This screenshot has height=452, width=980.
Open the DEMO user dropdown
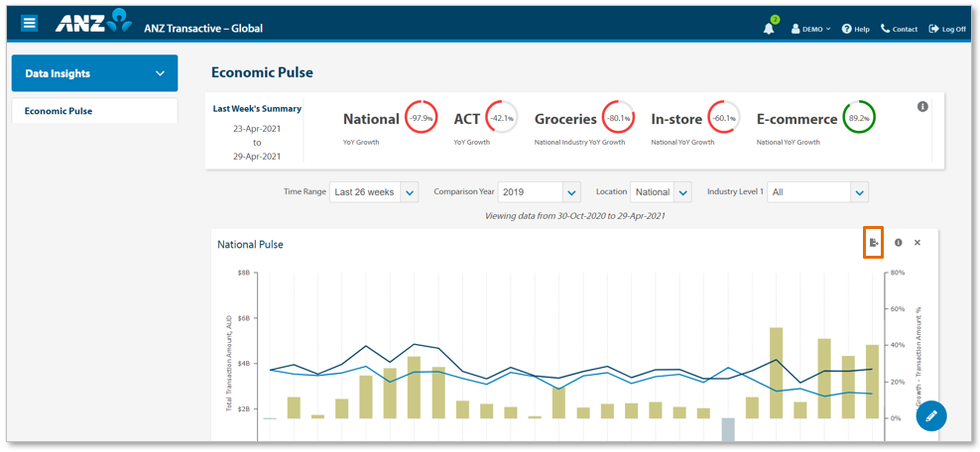coord(811,29)
